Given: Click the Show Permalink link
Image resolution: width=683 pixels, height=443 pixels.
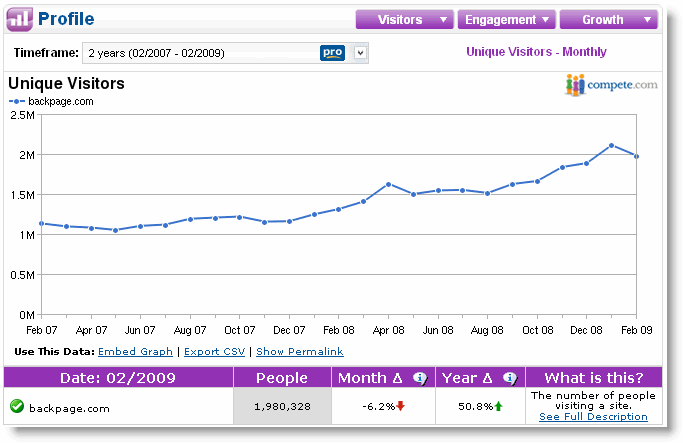Looking at the screenshot, I should [x=300, y=352].
